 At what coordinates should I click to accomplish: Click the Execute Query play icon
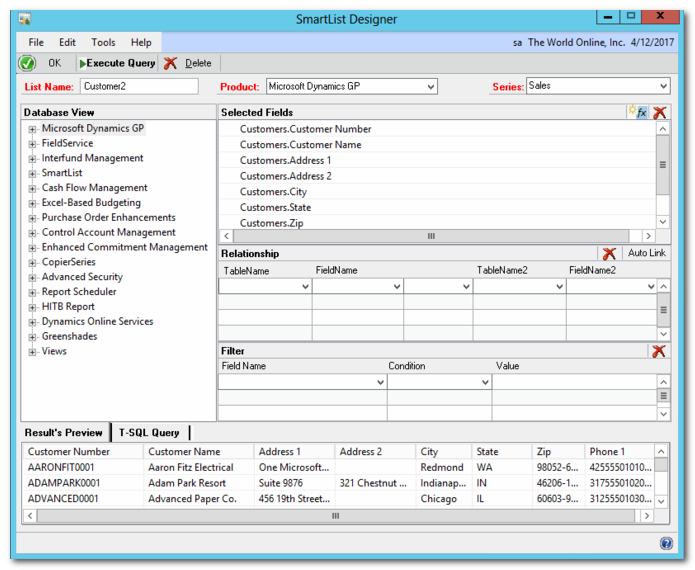tap(82, 64)
